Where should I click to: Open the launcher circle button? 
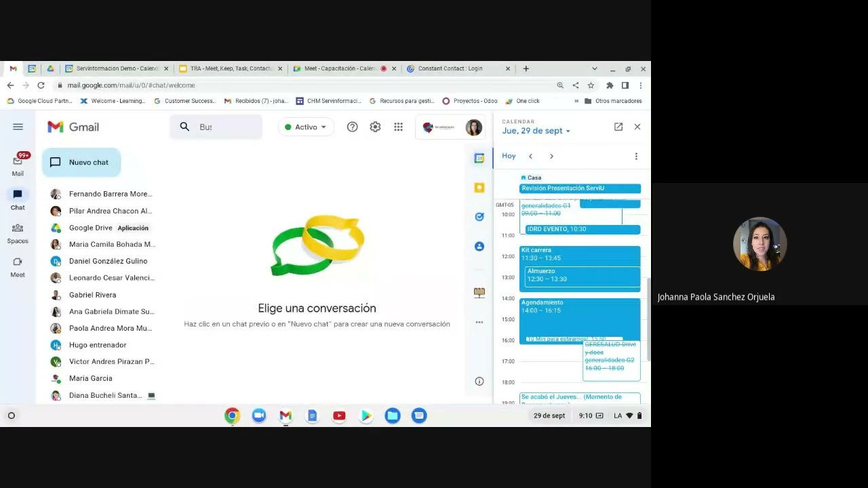click(x=12, y=415)
